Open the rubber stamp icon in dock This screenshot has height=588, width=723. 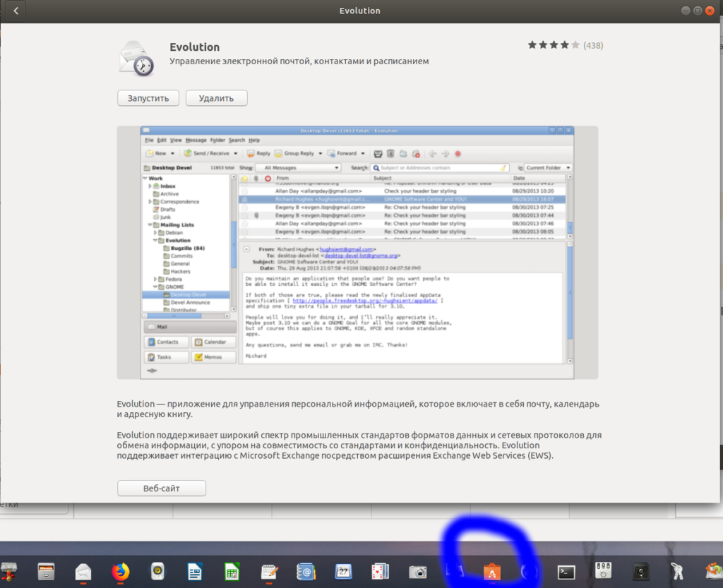click(8, 572)
